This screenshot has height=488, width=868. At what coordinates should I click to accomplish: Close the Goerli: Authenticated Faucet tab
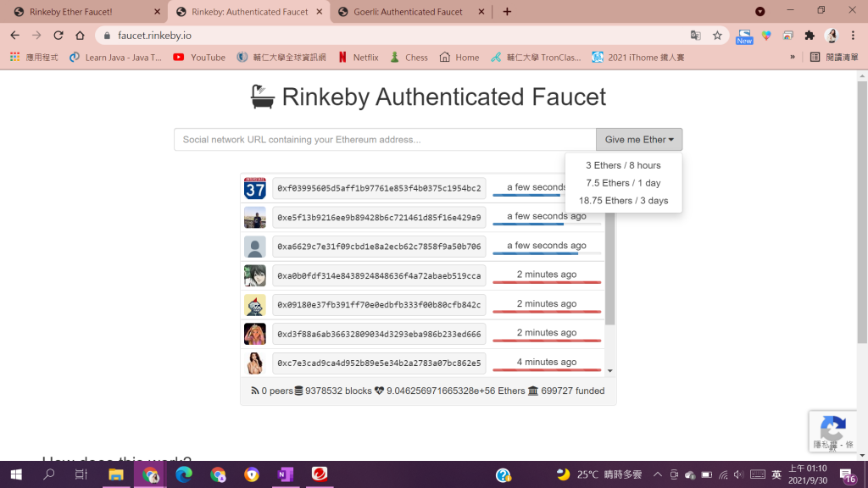click(481, 12)
